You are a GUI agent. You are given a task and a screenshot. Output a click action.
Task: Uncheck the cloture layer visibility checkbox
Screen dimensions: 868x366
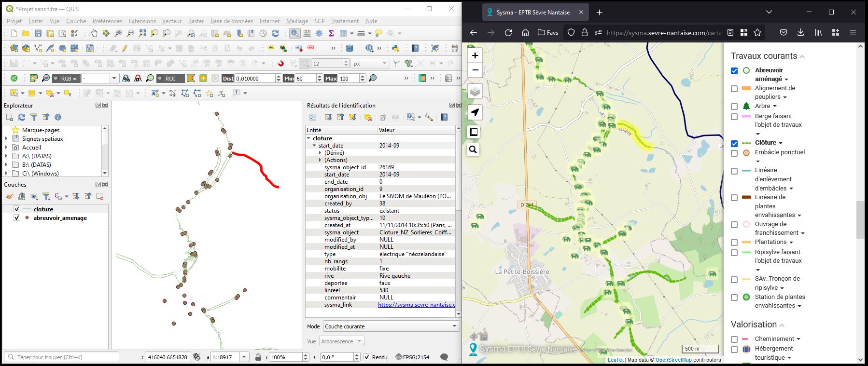(x=17, y=209)
